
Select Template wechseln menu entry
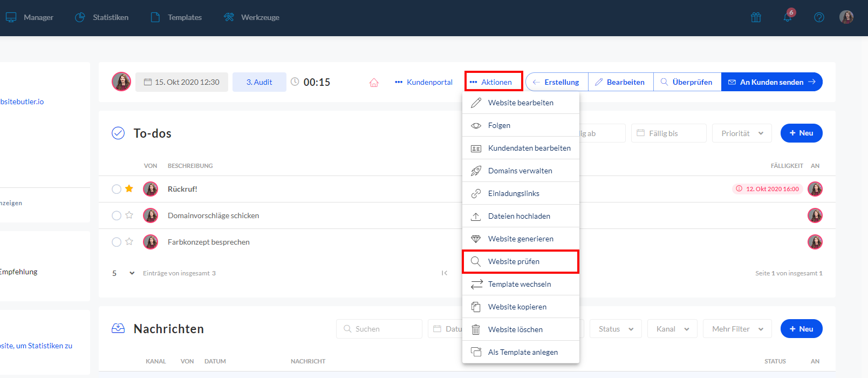521,284
